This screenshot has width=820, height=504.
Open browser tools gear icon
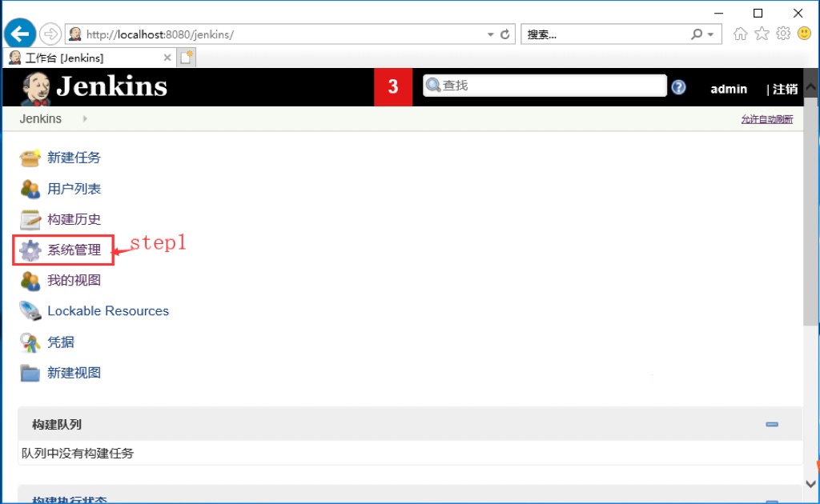pyautogui.click(x=783, y=34)
